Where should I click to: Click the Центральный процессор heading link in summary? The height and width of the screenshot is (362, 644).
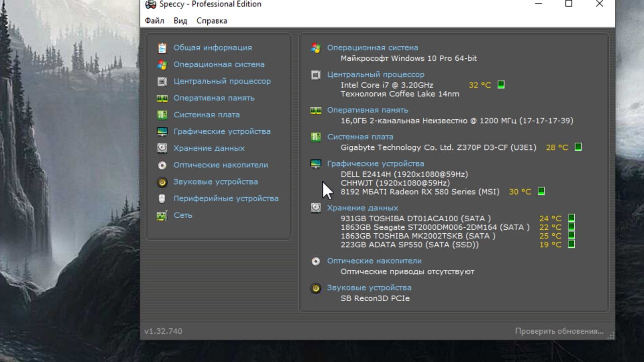(x=375, y=74)
